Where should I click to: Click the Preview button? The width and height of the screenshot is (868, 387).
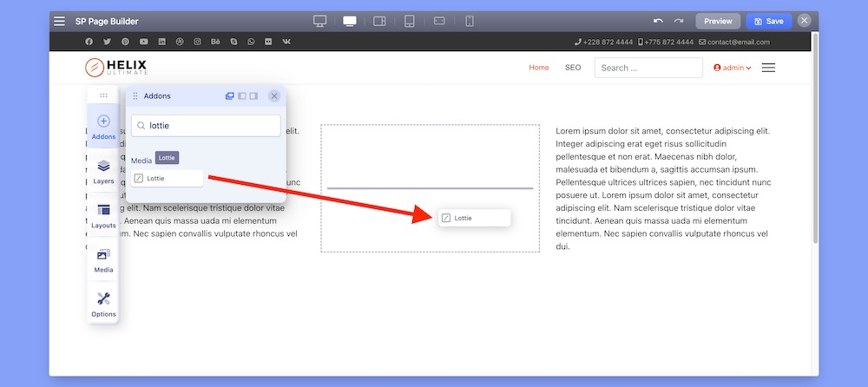[x=718, y=21]
